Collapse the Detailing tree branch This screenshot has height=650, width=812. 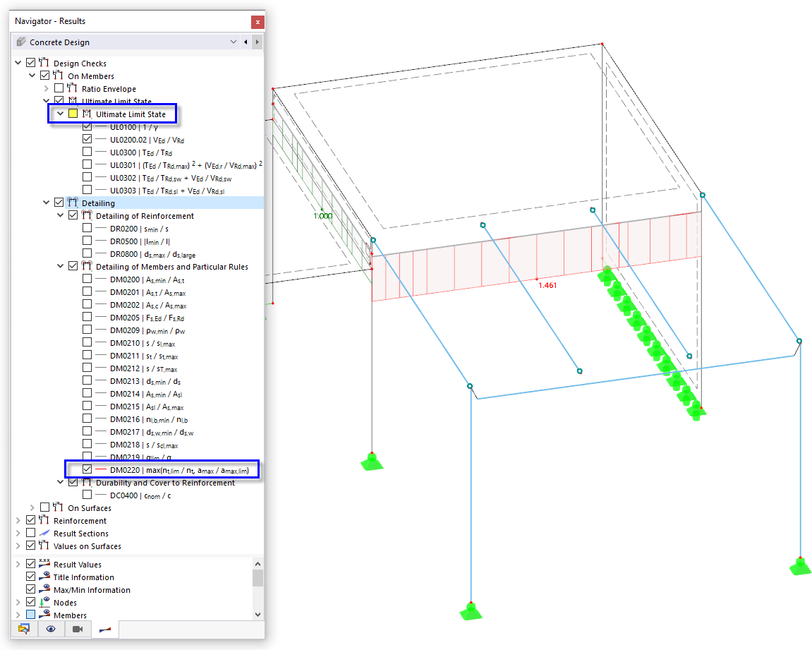point(46,203)
